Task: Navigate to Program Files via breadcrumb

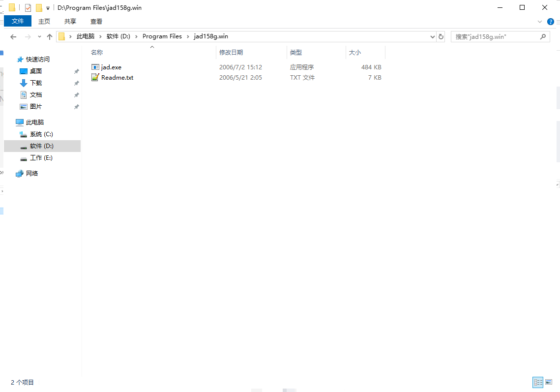Action: [162, 36]
